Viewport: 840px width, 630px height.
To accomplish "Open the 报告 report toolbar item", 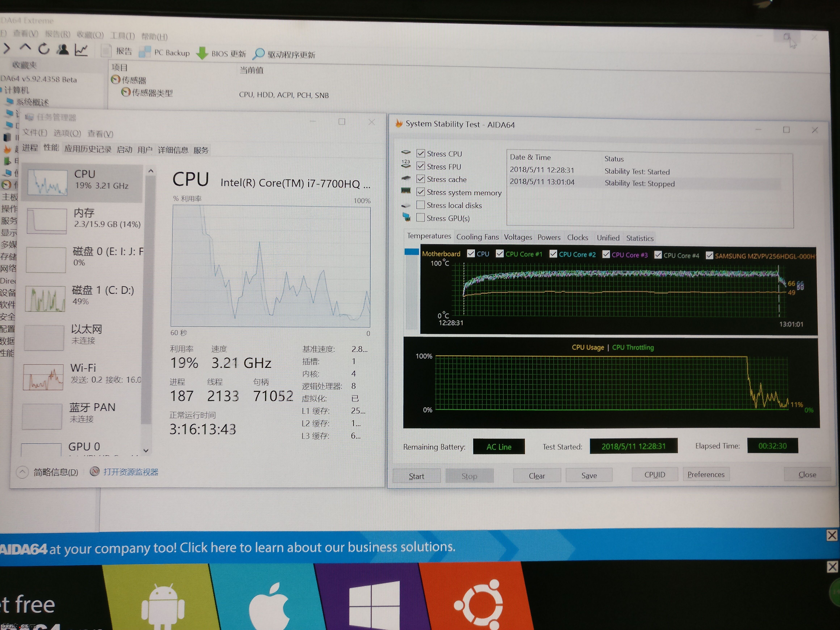I will (117, 51).
